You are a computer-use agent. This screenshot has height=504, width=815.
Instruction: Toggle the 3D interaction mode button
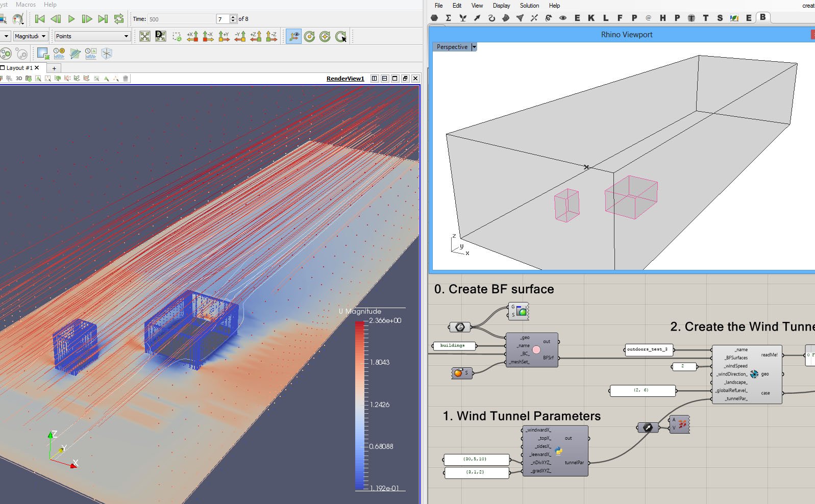19,79
